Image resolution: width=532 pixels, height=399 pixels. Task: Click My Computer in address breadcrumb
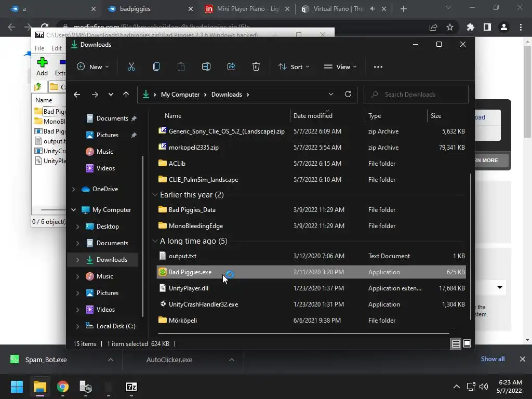180,95
